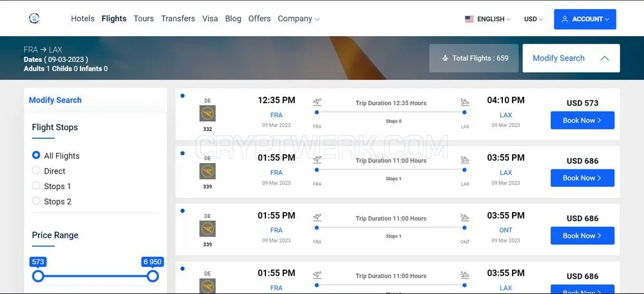Click the 12:35 PM departure time

pos(276,100)
